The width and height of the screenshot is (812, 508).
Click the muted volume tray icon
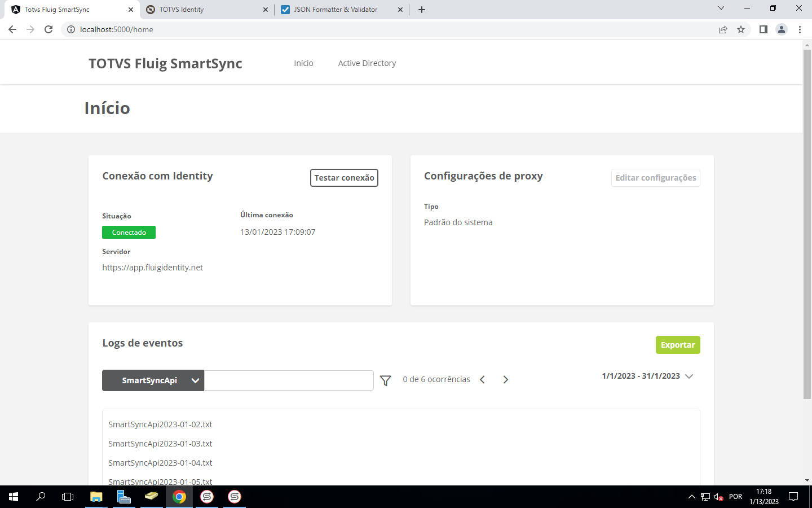click(719, 497)
